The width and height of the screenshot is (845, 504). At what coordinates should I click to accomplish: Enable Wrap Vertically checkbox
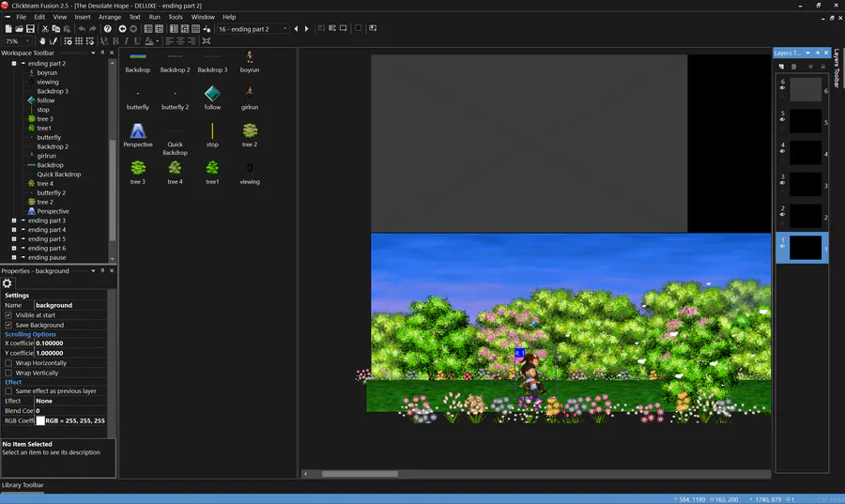pyautogui.click(x=8, y=373)
